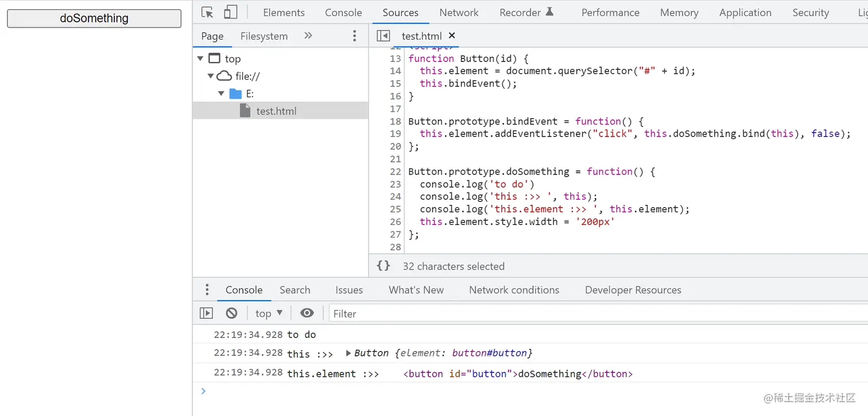Show the console sidebar icon
This screenshot has height=416, width=868.
tap(206, 313)
